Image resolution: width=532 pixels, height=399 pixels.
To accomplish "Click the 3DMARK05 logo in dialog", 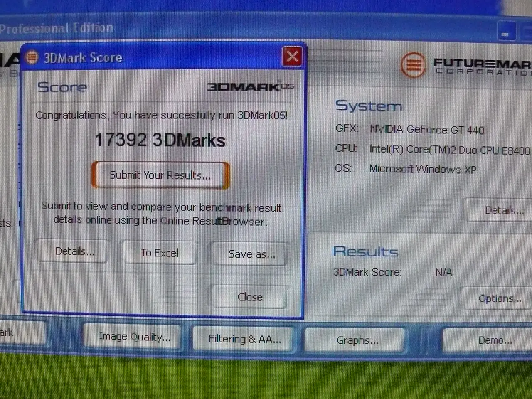I will (x=251, y=87).
